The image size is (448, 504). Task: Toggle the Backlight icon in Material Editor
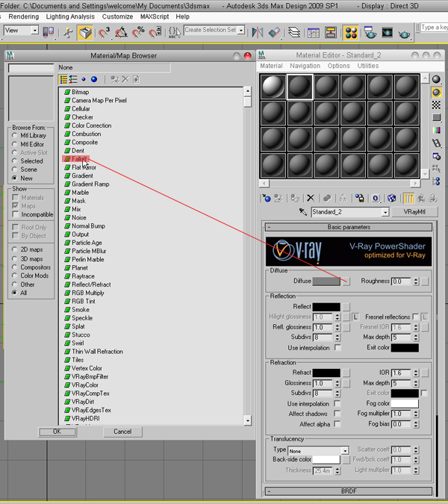click(436, 93)
